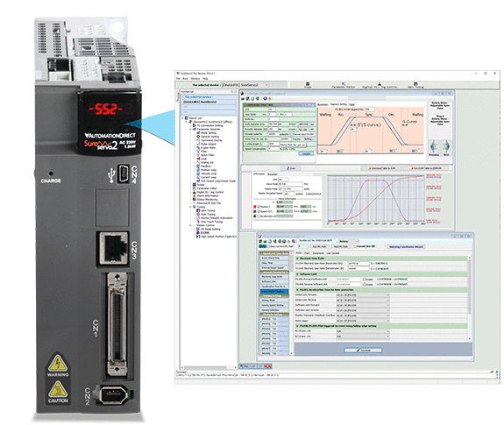Open the Scope toolbar icon
The image size is (504, 425).
pos(308,84)
